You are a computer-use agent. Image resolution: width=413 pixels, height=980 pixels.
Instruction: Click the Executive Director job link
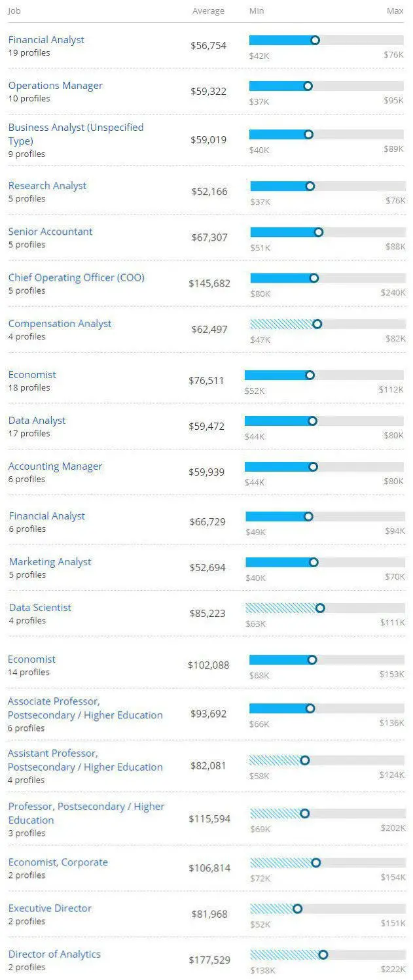[x=50, y=908]
